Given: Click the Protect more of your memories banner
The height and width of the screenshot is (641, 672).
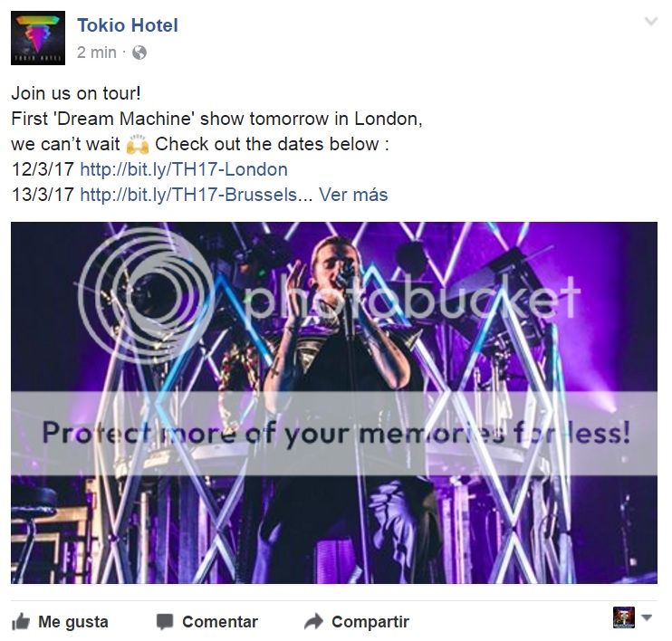Looking at the screenshot, I should (334, 433).
